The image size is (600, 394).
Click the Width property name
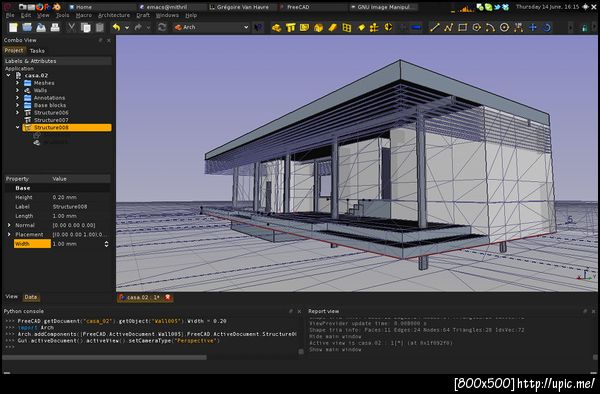tap(32, 244)
